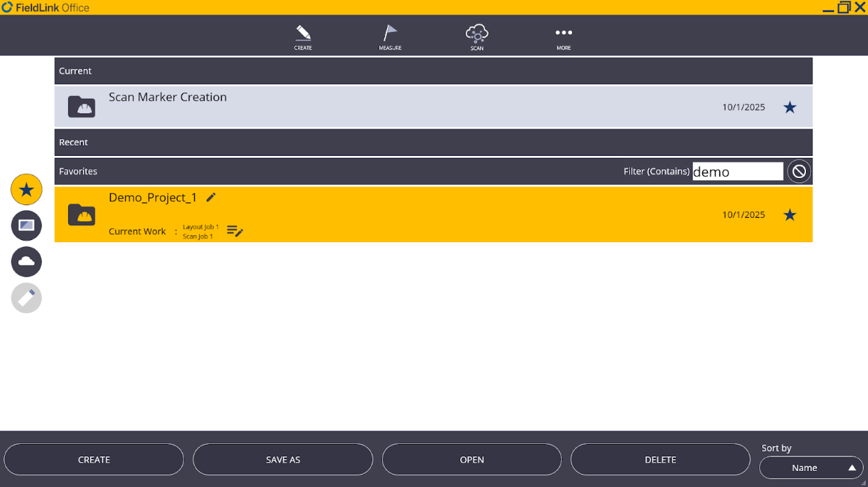
Task: Select the Measure flag icon
Action: [x=390, y=37]
